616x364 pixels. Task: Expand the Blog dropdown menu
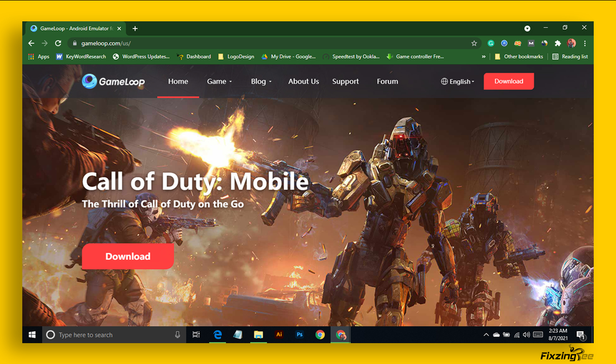[x=261, y=82]
